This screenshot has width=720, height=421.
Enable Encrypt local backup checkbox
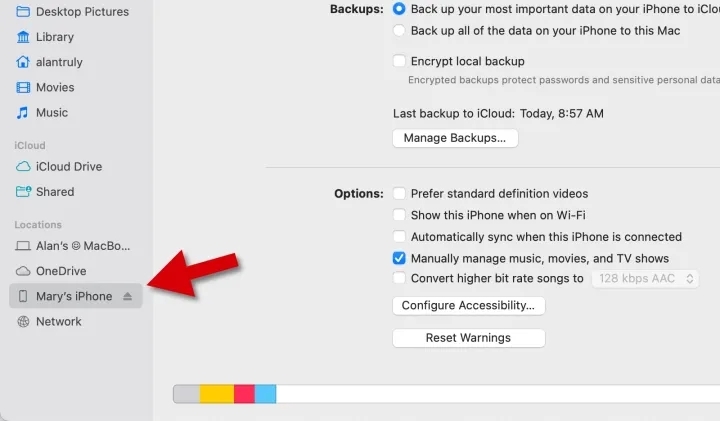(x=399, y=61)
